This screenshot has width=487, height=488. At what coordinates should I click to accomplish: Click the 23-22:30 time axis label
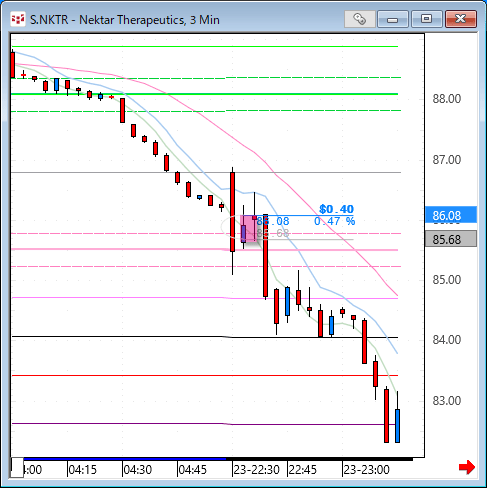(x=256, y=470)
